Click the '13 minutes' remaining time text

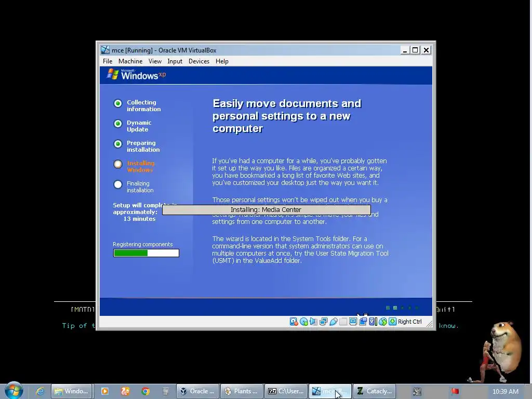pos(139,219)
